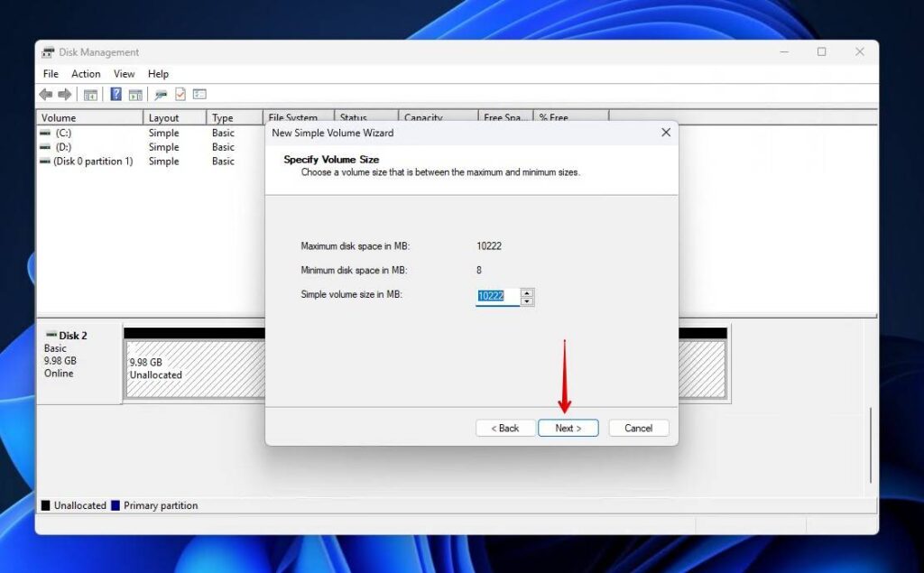
Task: Click the Show/Hide Action Pane toolbar icon
Action: pyautogui.click(x=135, y=94)
